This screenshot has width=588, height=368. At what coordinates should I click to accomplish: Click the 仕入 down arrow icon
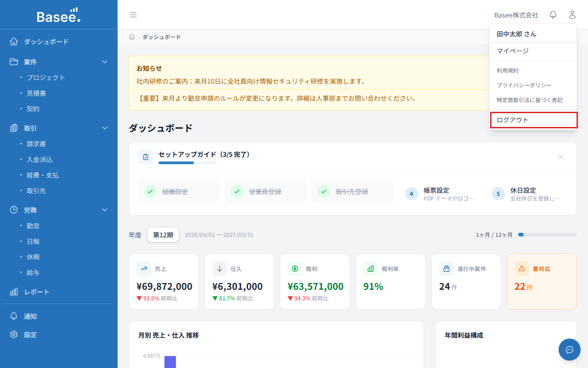[x=220, y=269]
